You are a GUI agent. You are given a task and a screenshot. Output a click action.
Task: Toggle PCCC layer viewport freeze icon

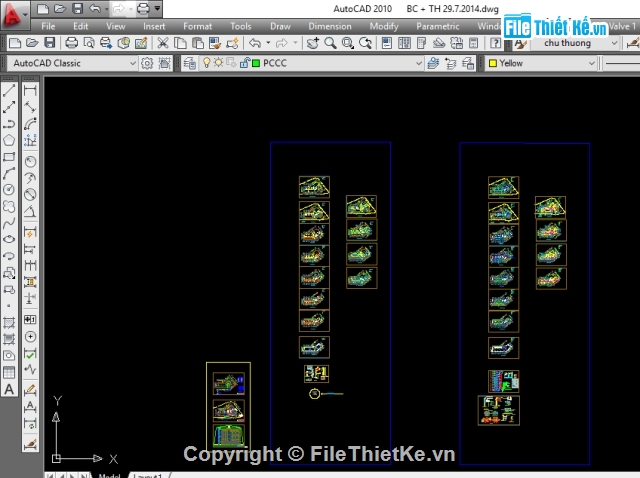(x=231, y=63)
